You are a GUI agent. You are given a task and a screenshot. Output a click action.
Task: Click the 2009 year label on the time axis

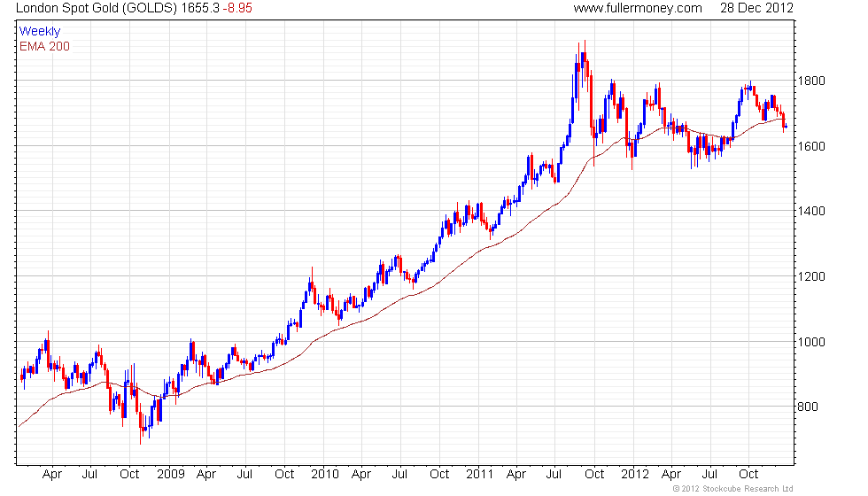click(170, 474)
